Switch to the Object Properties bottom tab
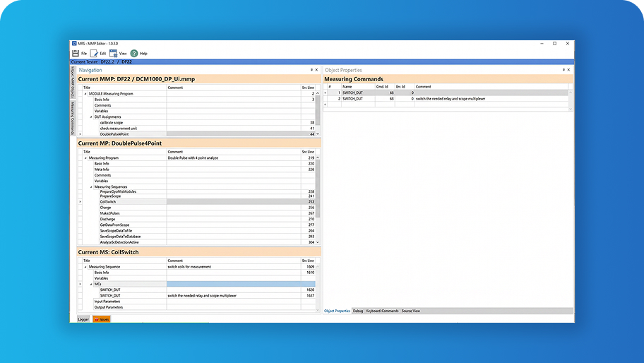This screenshot has height=363, width=644. [338, 311]
